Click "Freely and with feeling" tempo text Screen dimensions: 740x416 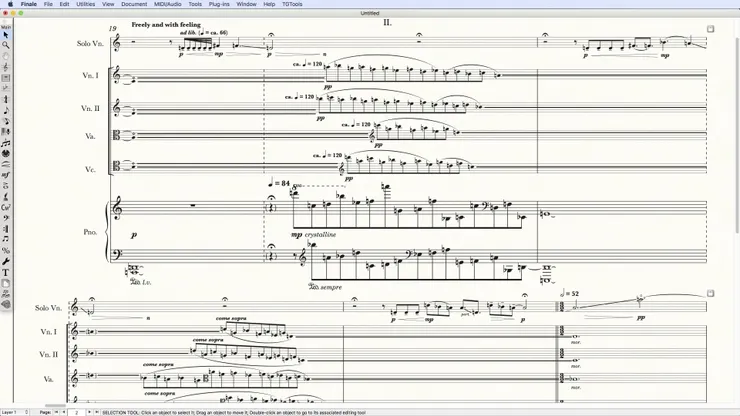pyautogui.click(x=166, y=25)
